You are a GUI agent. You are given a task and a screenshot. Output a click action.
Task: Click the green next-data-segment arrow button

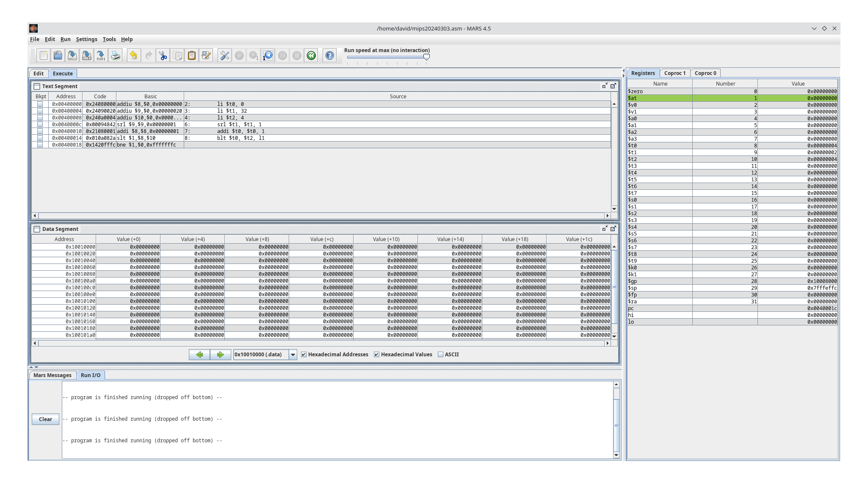point(221,354)
